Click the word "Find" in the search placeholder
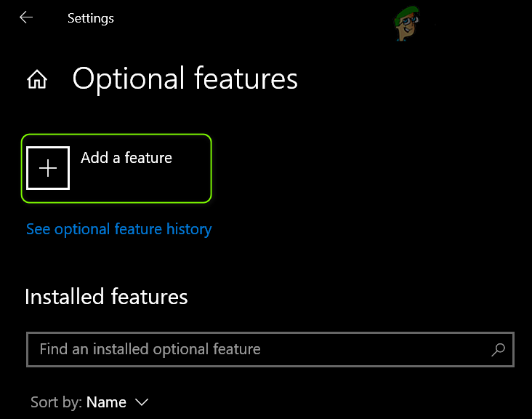 (53, 350)
